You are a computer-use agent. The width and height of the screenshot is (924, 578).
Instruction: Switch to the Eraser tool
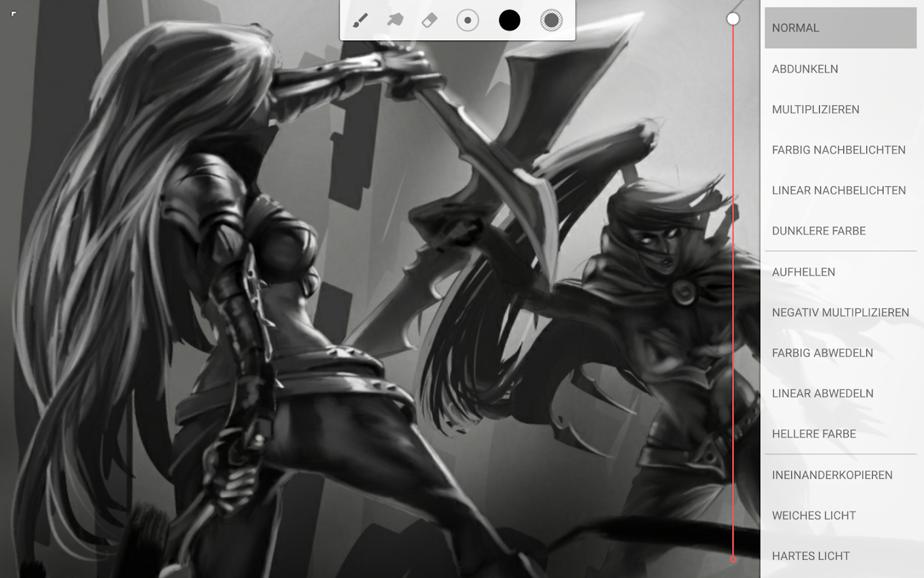click(430, 20)
